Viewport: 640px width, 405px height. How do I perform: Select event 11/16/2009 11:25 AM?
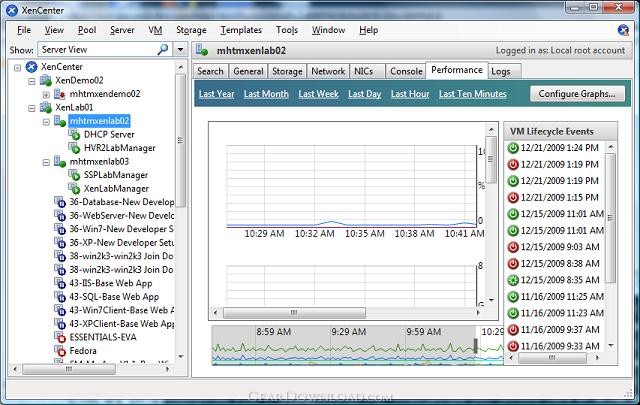[x=562, y=296]
